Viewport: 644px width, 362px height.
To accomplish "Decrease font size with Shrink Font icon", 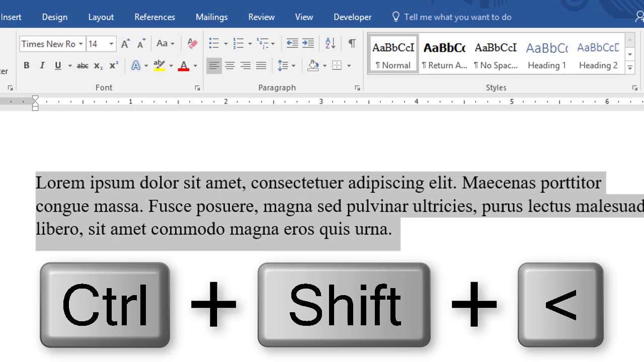I will [x=141, y=44].
